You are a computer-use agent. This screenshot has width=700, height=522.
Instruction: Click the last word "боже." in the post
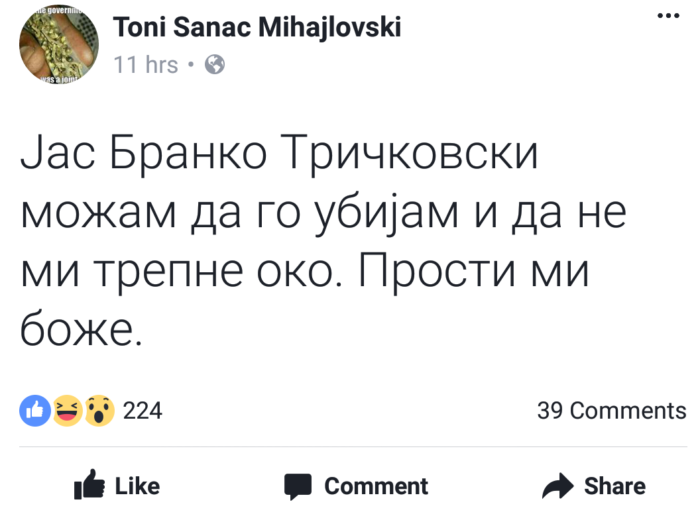click(82, 328)
